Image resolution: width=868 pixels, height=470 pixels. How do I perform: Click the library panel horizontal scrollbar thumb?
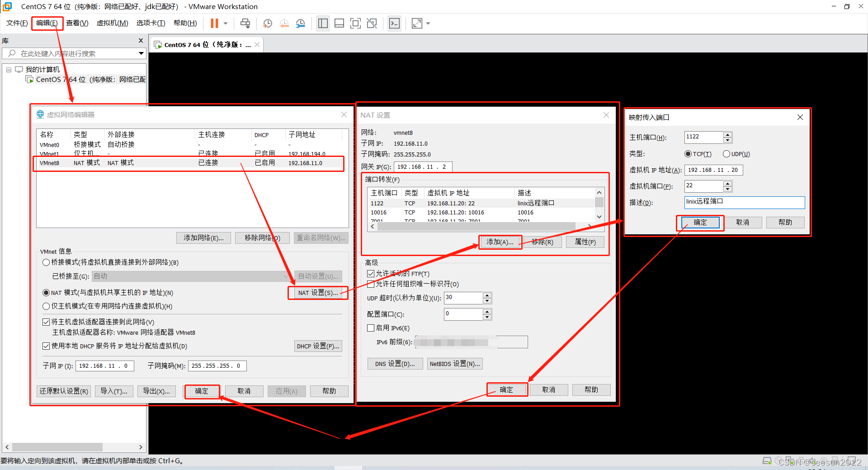pyautogui.click(x=57, y=447)
